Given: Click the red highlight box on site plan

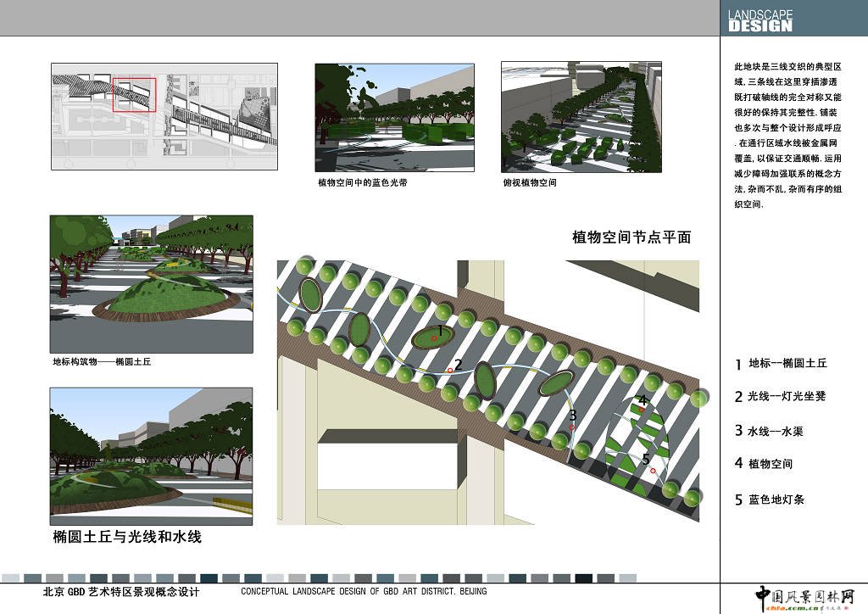Looking at the screenshot, I should pos(134,94).
